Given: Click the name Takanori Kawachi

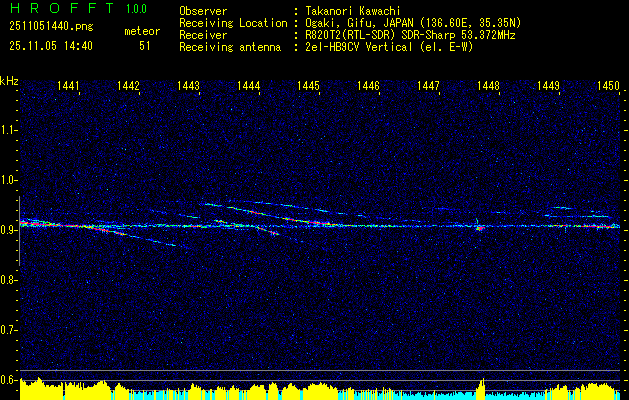Looking at the screenshot, I should pos(353,11).
